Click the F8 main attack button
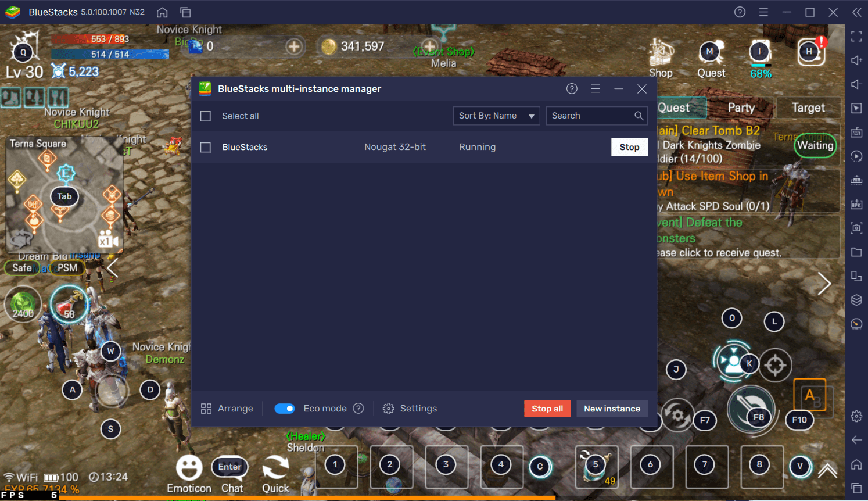 tap(751, 409)
